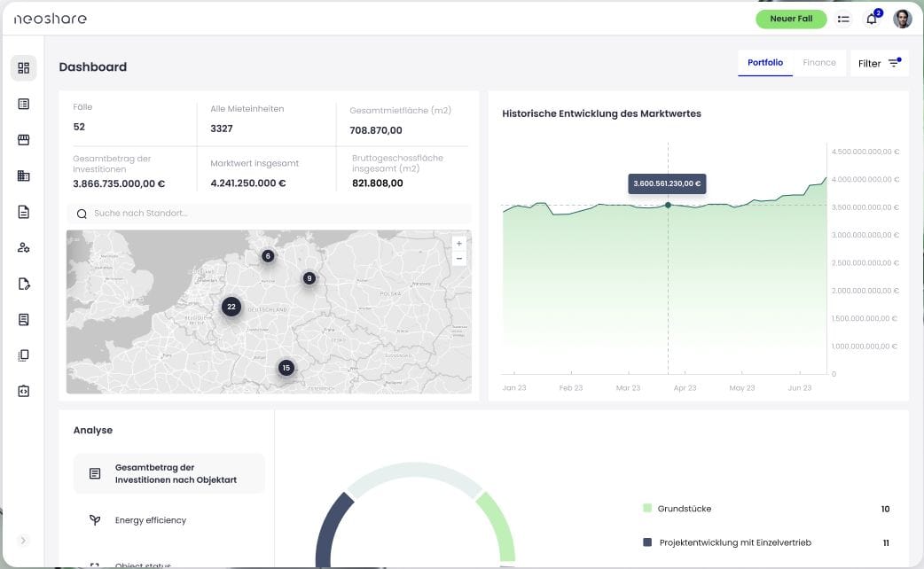
Task: Click the Historische Entwicklung des Marktwertes title
Action: 601,114
